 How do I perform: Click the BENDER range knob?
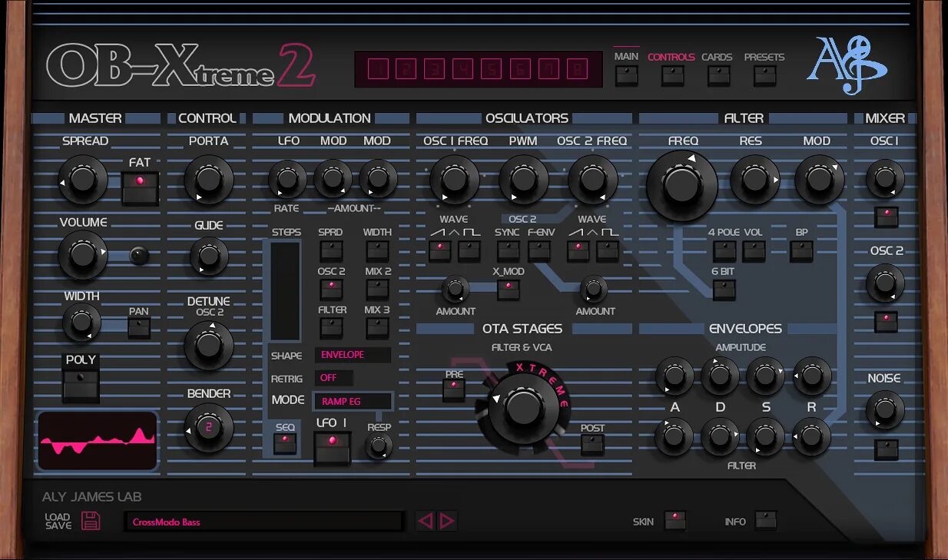pos(208,428)
